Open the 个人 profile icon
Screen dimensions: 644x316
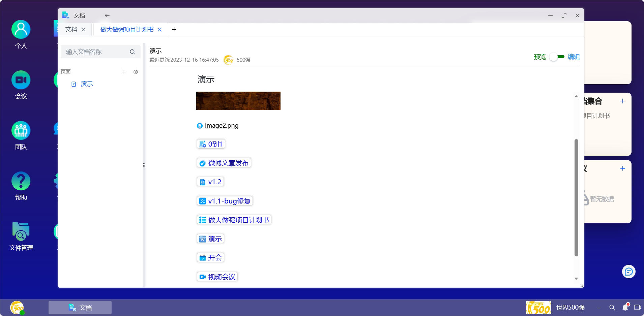point(21,30)
